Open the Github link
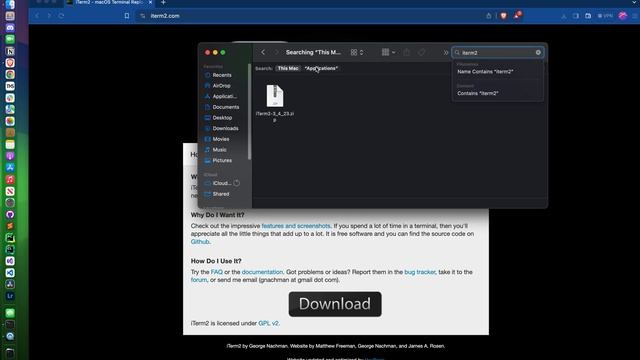Viewport: 640px width, 360px height. (x=200, y=242)
